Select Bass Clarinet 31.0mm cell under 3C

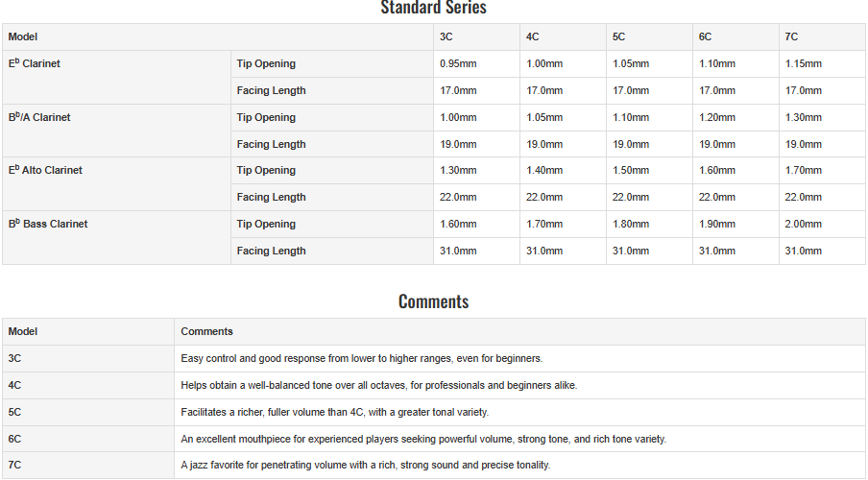(x=458, y=251)
